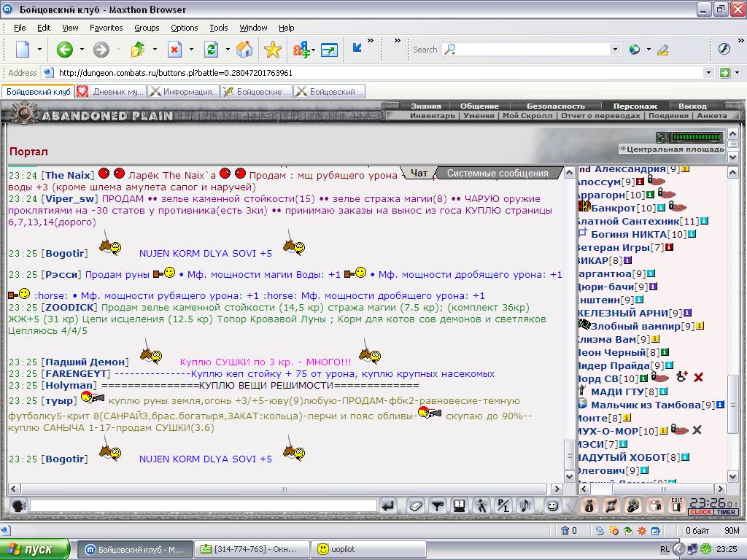This screenshot has width=747, height=560.
Task: Expand the Refresh button dropdown arrow
Action: [x=228, y=49]
